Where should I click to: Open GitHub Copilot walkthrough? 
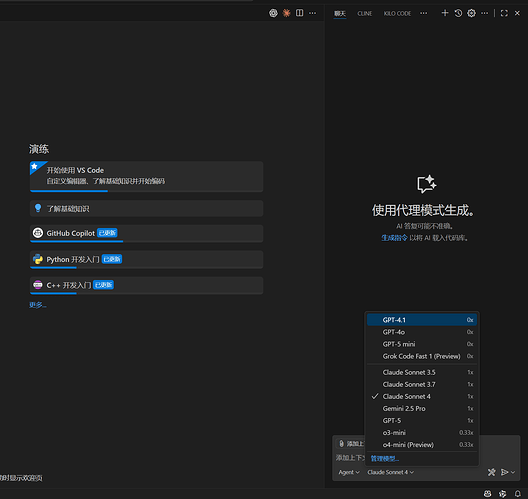[x=146, y=233]
